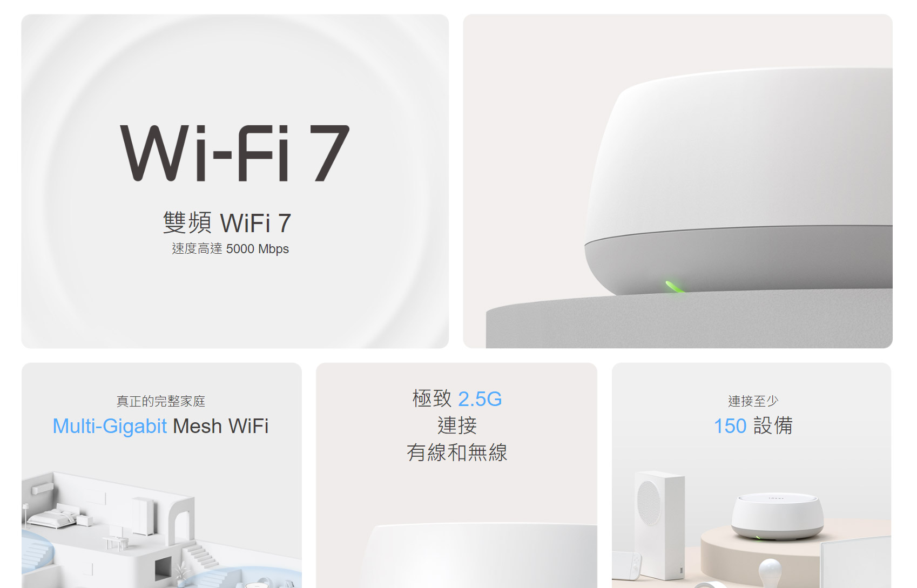The width and height of the screenshot is (917, 588).
Task: Open the router close-up product image
Action: click(x=678, y=181)
